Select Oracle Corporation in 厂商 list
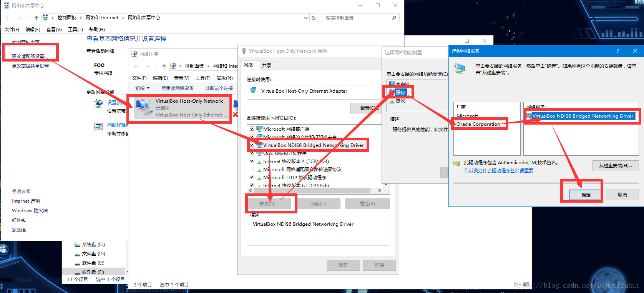Image resolution: width=644 pixels, height=293 pixels. coord(478,124)
